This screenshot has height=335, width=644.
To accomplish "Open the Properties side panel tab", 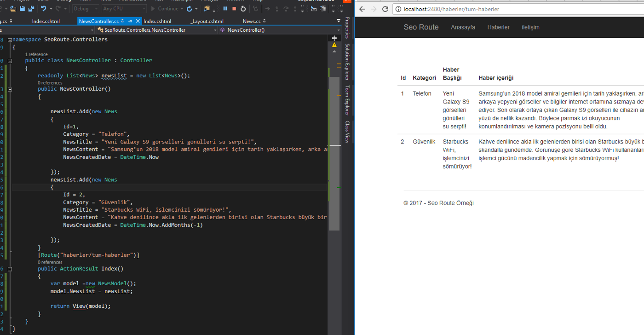I will coord(347,28).
